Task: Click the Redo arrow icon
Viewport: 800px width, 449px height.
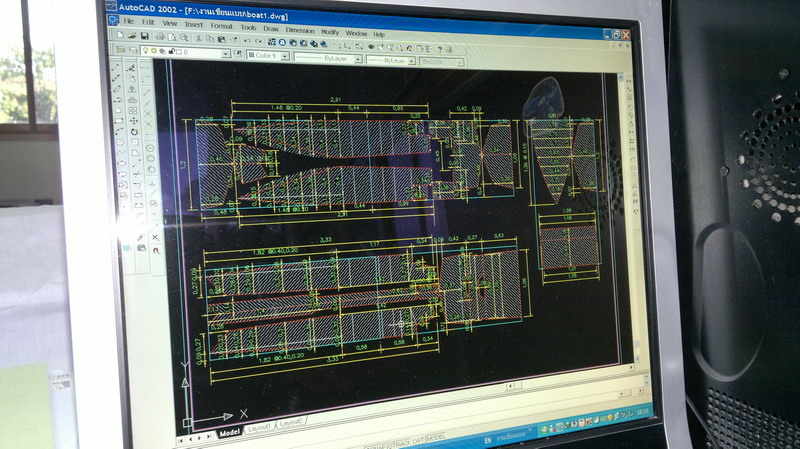Action: coord(259,41)
